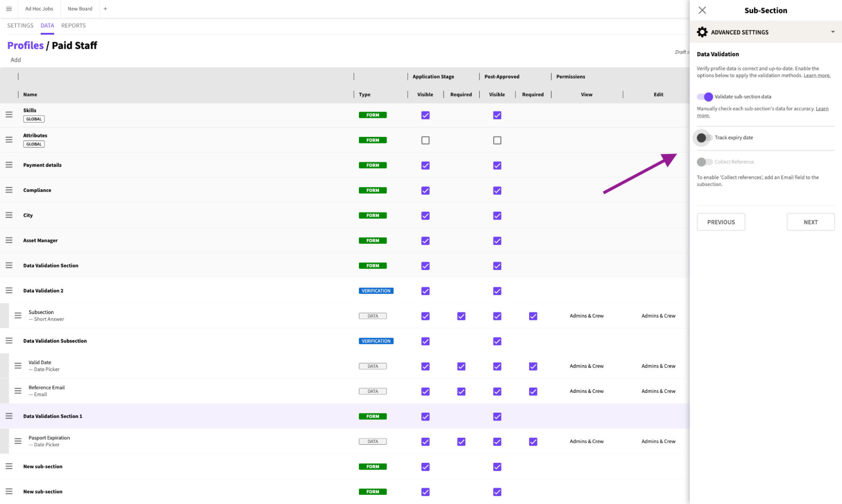Image resolution: width=842 pixels, height=504 pixels.
Task: Click the Advanced Settings gear icon
Action: [702, 32]
